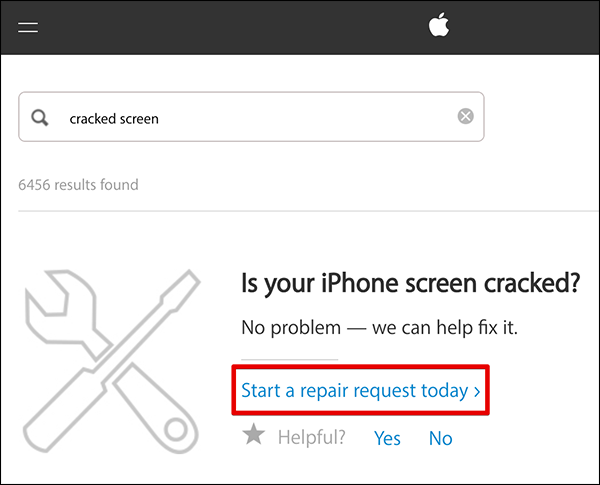Image resolution: width=600 pixels, height=485 pixels.
Task: Answer No to the Helpful question
Action: tap(440, 438)
